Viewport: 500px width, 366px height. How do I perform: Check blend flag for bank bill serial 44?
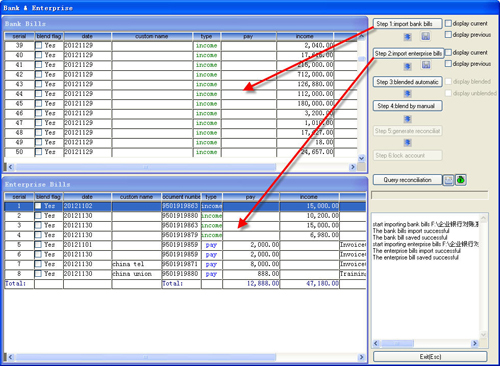click(39, 94)
